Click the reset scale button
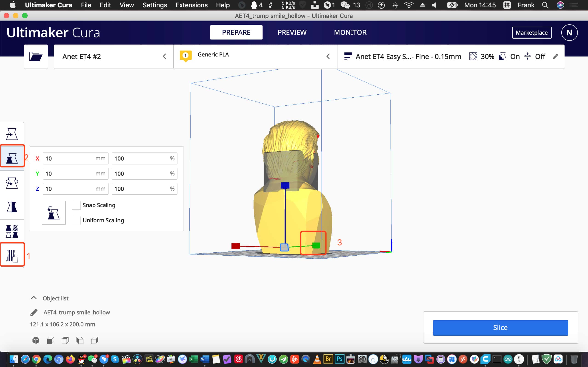 [54, 212]
